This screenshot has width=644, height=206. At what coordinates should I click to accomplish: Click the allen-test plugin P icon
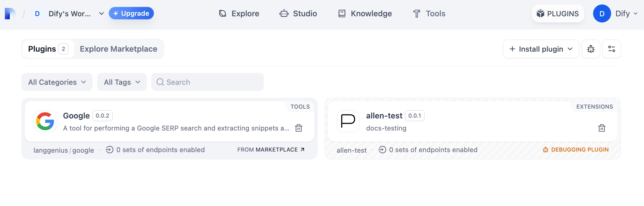(348, 121)
